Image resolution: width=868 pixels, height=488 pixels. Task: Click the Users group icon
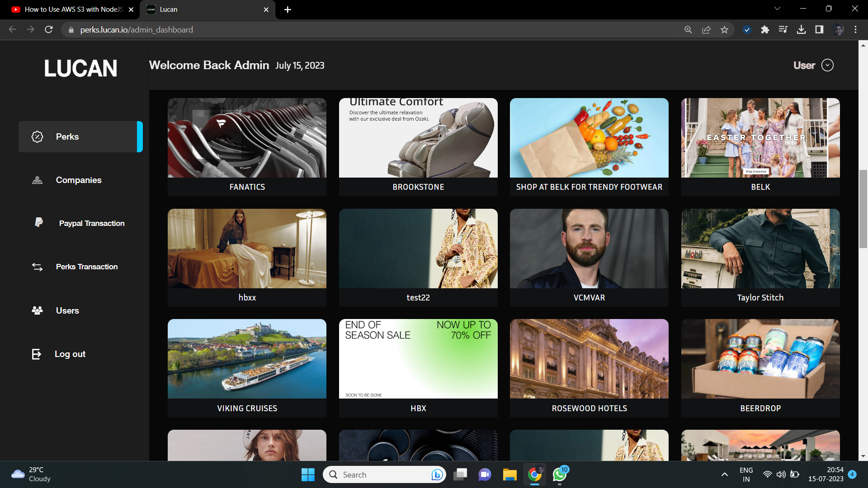pyautogui.click(x=37, y=310)
